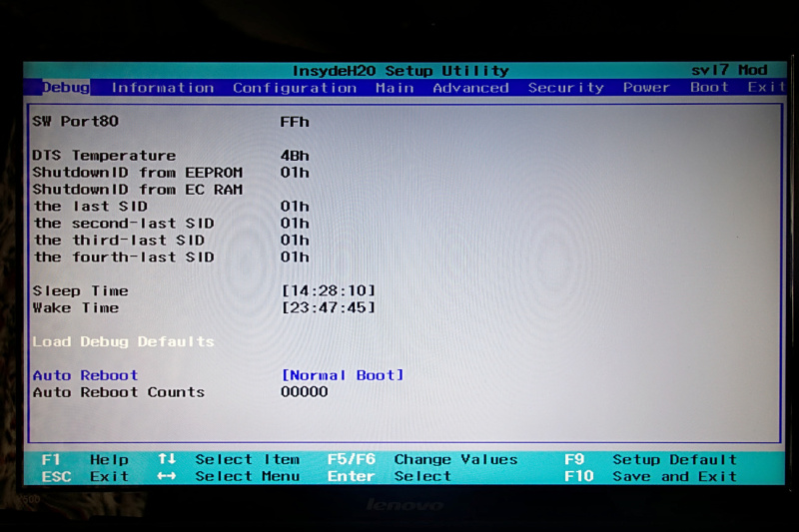The width and height of the screenshot is (799, 532).
Task: Open the Advanced tab
Action: 470,88
